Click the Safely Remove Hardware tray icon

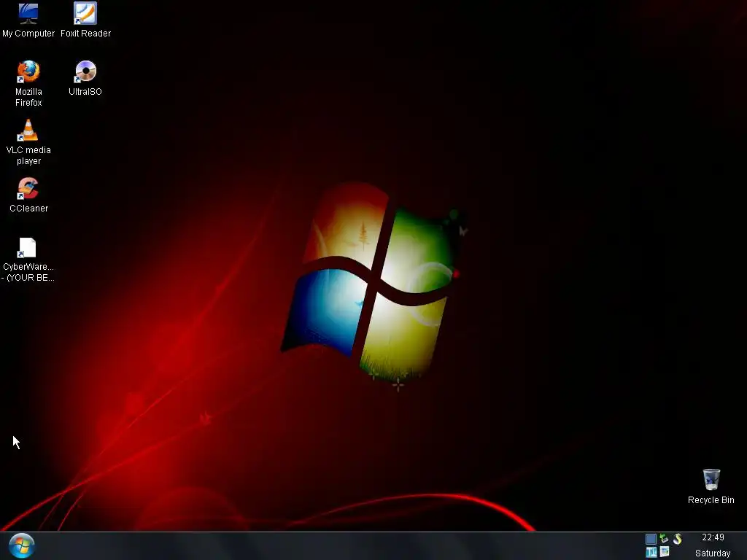click(664, 539)
